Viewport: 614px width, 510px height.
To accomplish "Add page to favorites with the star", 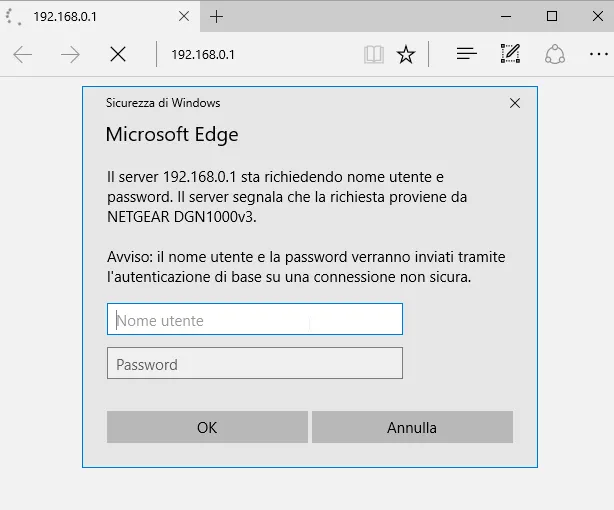I will point(406,55).
